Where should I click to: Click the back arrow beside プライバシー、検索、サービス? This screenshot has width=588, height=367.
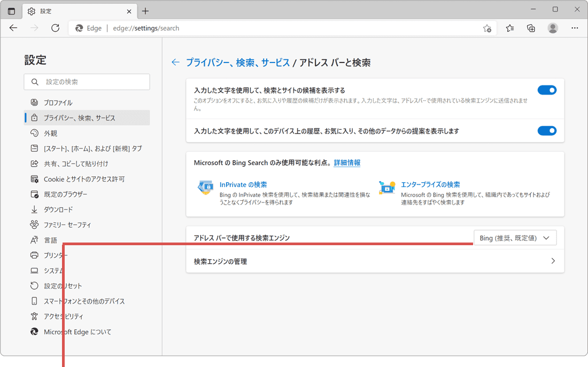pos(175,62)
